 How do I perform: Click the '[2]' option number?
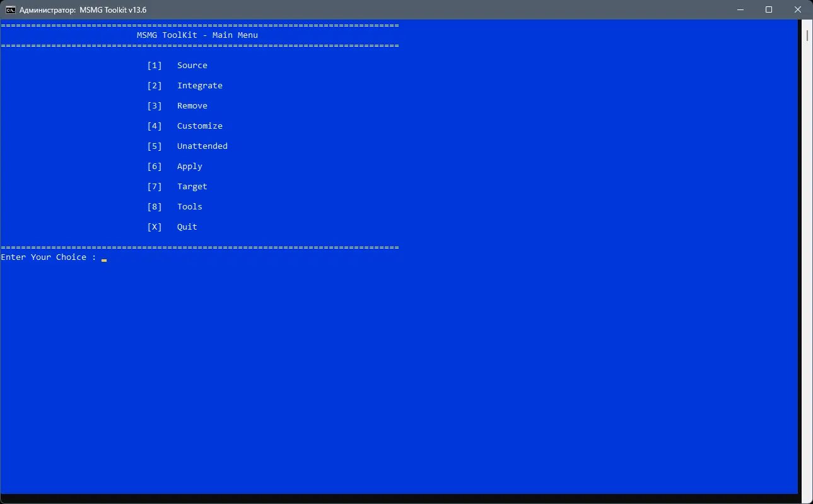click(155, 86)
